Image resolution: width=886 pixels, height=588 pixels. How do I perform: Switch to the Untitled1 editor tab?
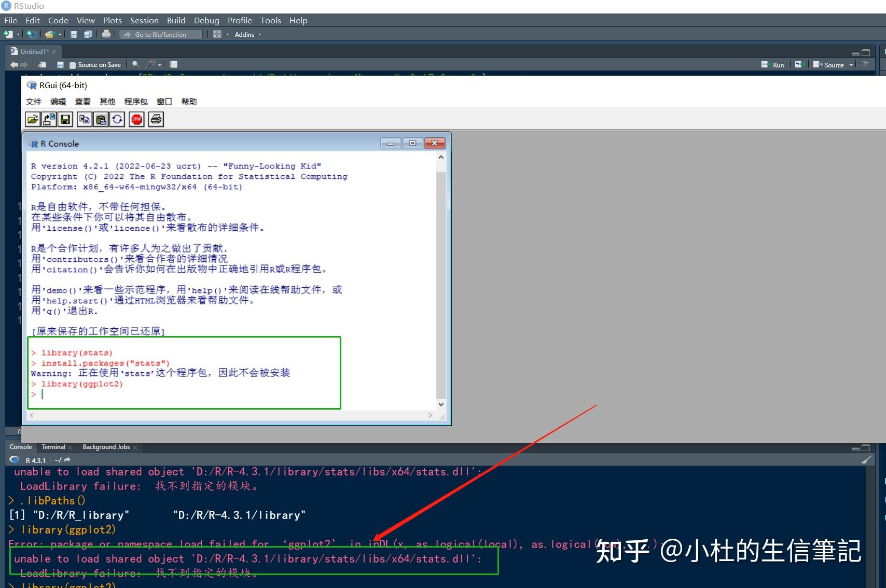(x=34, y=51)
